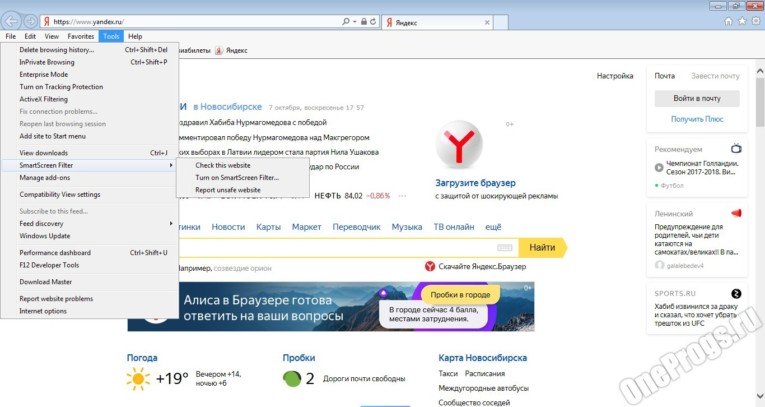Open F12 Developer Tools
Screen dimensions: 765x407
click(90, 265)
